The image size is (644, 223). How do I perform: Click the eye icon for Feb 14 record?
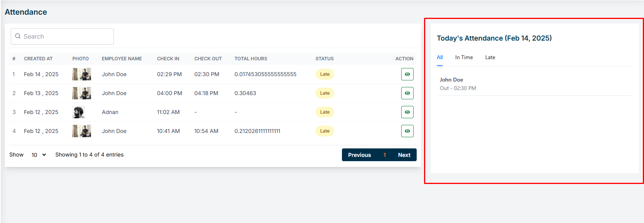(x=407, y=74)
